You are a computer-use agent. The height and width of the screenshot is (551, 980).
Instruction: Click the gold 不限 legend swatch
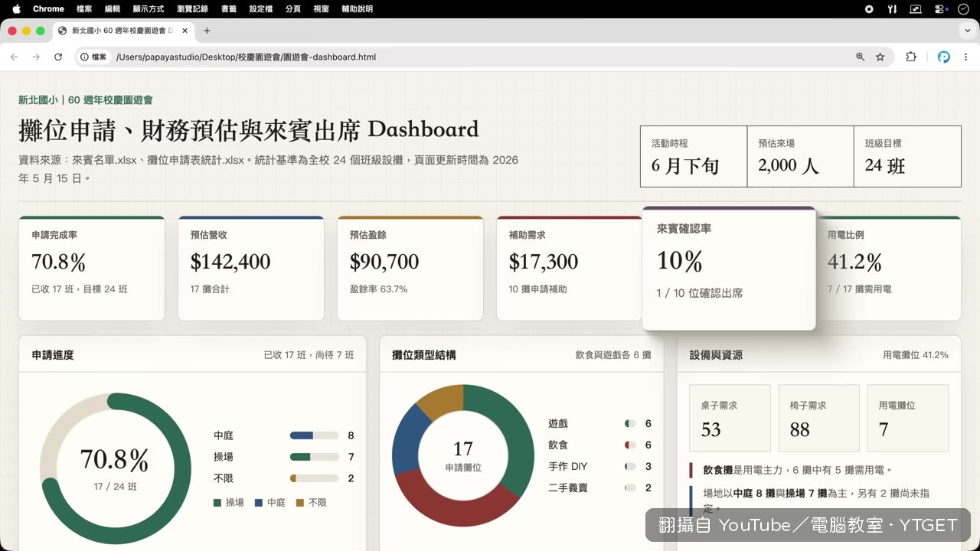300,503
